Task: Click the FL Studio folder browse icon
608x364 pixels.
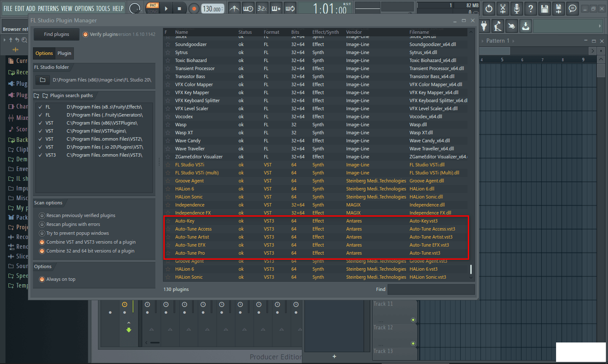Action: pyautogui.click(x=42, y=80)
